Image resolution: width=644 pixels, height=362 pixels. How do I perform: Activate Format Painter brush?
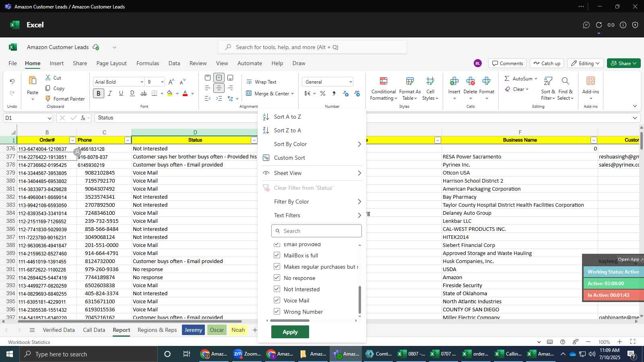48,99
